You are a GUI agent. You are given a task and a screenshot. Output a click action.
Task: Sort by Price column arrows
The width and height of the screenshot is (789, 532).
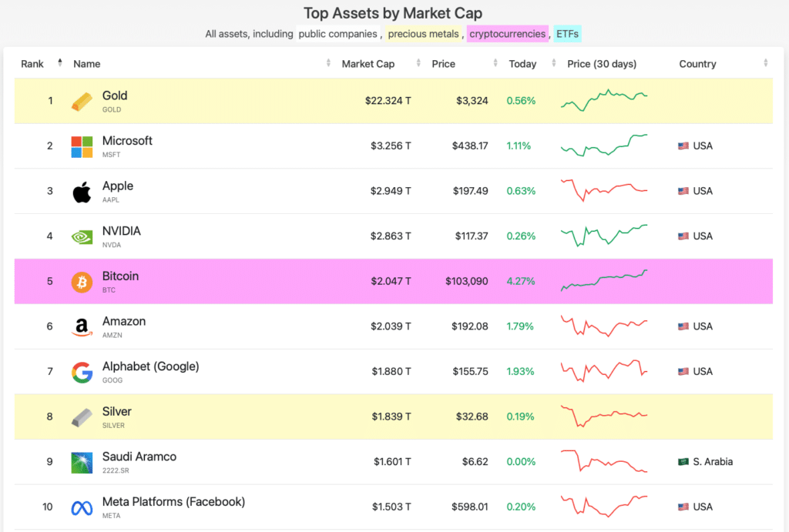point(495,63)
